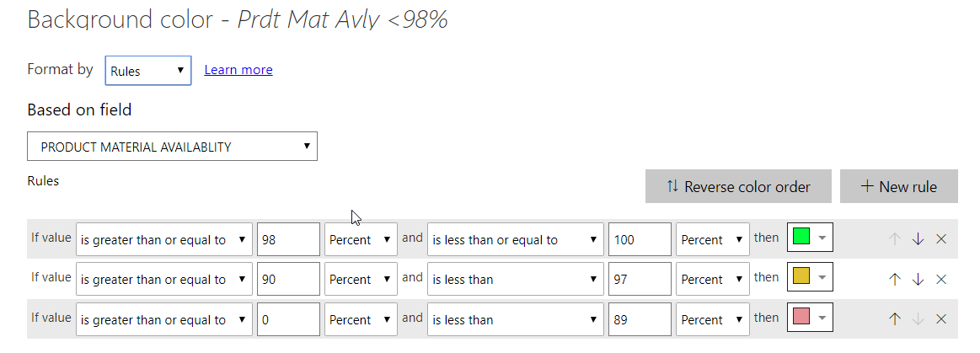Move the third rule up with arrow

click(894, 319)
